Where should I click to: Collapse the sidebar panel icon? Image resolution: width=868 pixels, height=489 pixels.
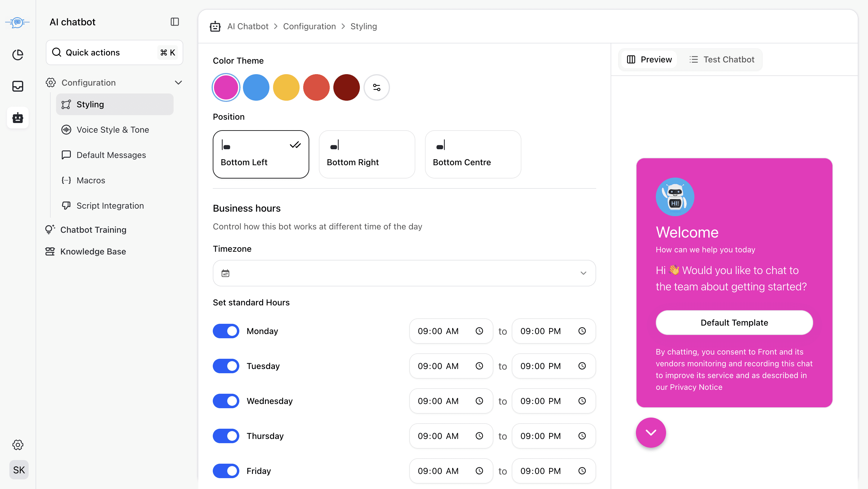click(x=175, y=22)
